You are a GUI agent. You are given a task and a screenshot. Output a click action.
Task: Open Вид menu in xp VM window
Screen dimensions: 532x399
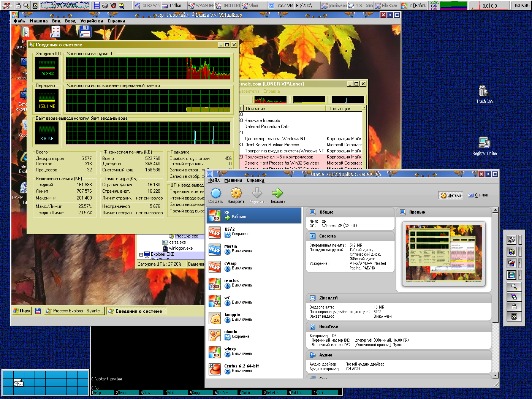coord(56,21)
